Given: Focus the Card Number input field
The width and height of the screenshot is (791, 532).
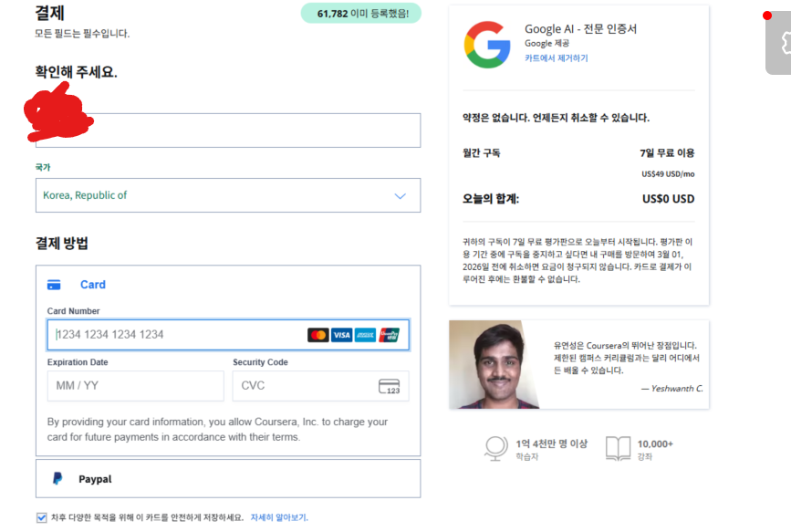Looking at the screenshot, I should tap(228, 335).
